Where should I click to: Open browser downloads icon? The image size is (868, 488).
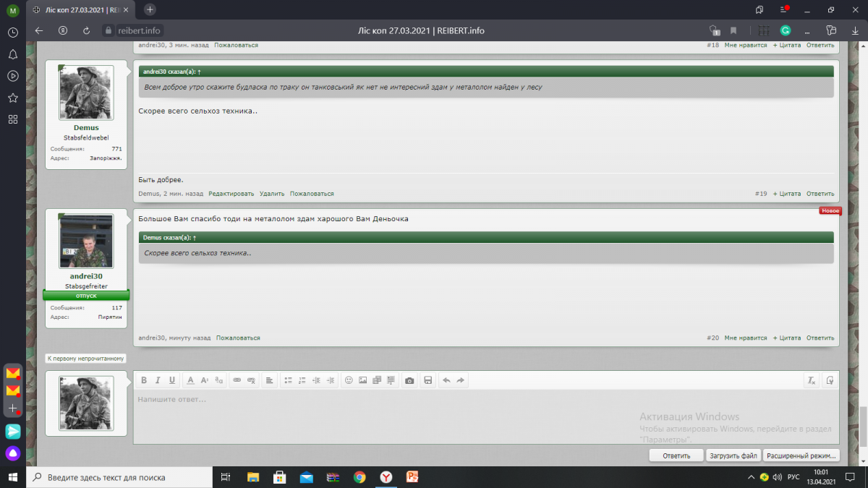point(854,30)
